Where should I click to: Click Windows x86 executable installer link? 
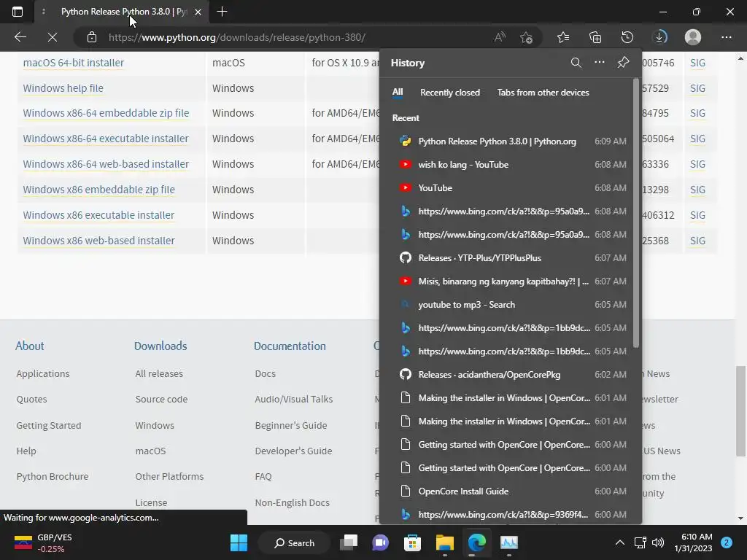pos(98,215)
